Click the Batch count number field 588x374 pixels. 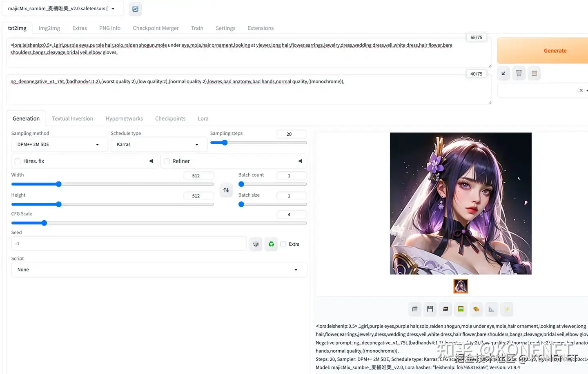click(291, 176)
